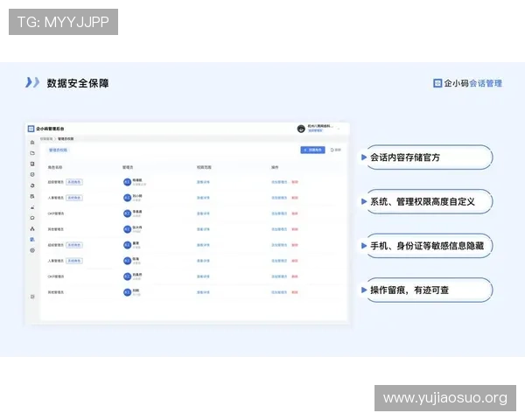Open the round icon below the highlighted sidebar icon
The height and width of the screenshot is (420, 525).
pos(32,250)
